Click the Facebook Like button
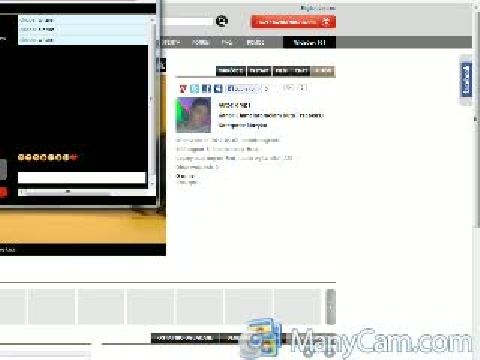This screenshot has width=480, height=360. pyautogui.click(x=242, y=89)
